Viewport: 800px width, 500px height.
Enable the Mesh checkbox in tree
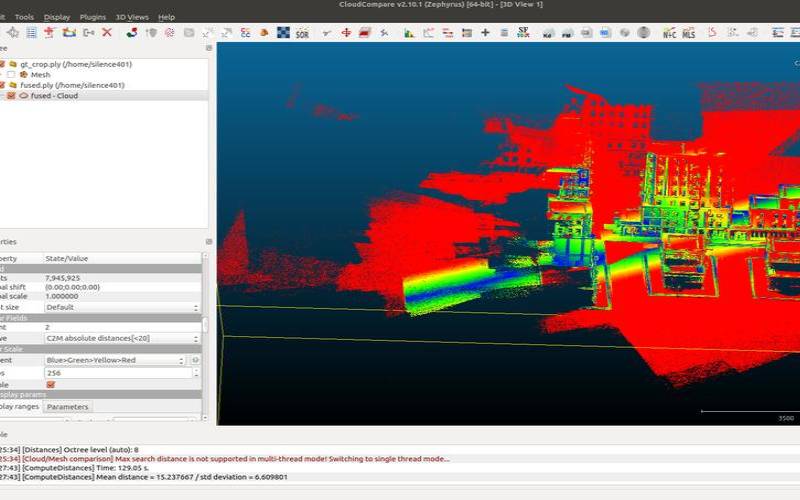(x=11, y=74)
